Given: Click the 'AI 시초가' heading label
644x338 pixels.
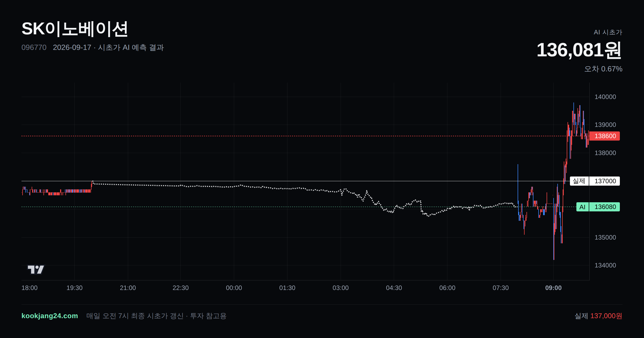Looking at the screenshot, I should pyautogui.click(x=608, y=32).
